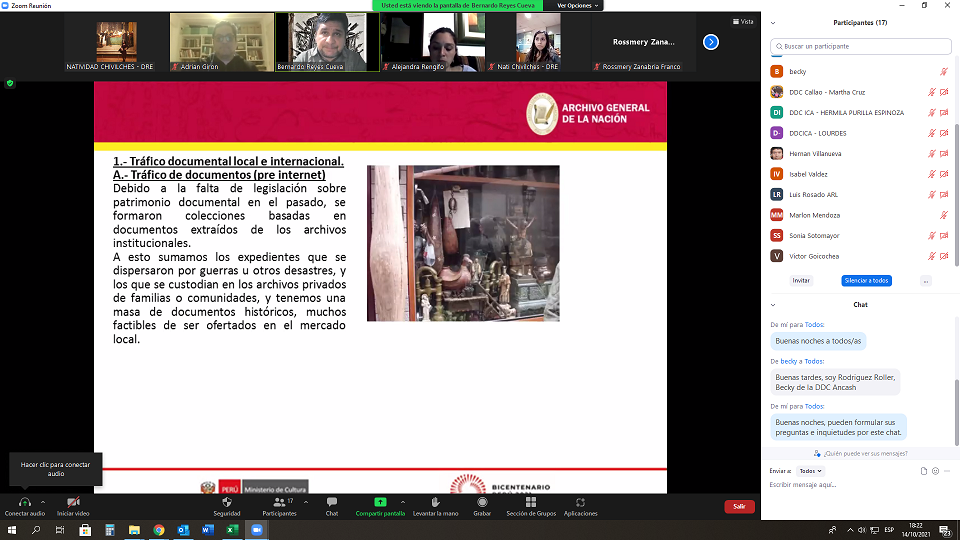Open Vista layout menu

743,21
